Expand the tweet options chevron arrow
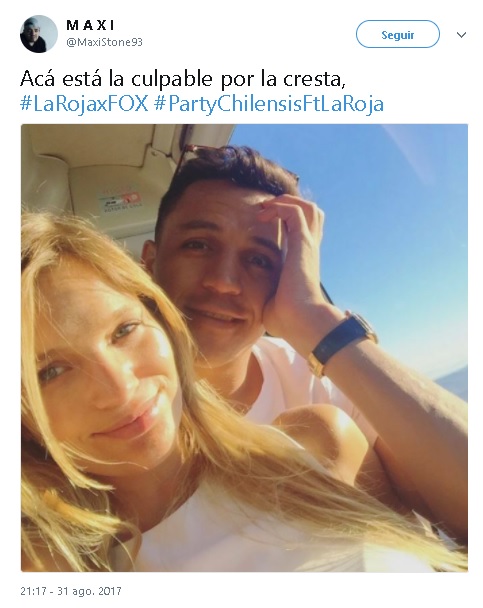This screenshot has height=608, width=483. [x=461, y=35]
